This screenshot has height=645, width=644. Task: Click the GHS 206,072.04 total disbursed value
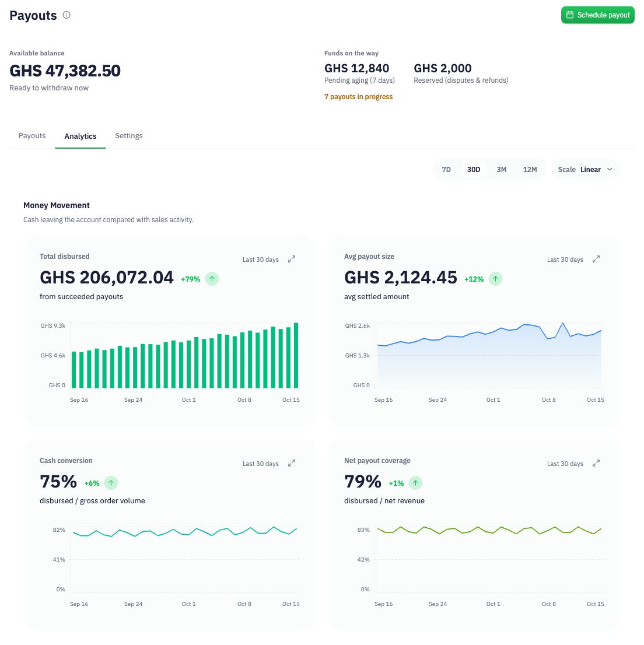coord(107,278)
